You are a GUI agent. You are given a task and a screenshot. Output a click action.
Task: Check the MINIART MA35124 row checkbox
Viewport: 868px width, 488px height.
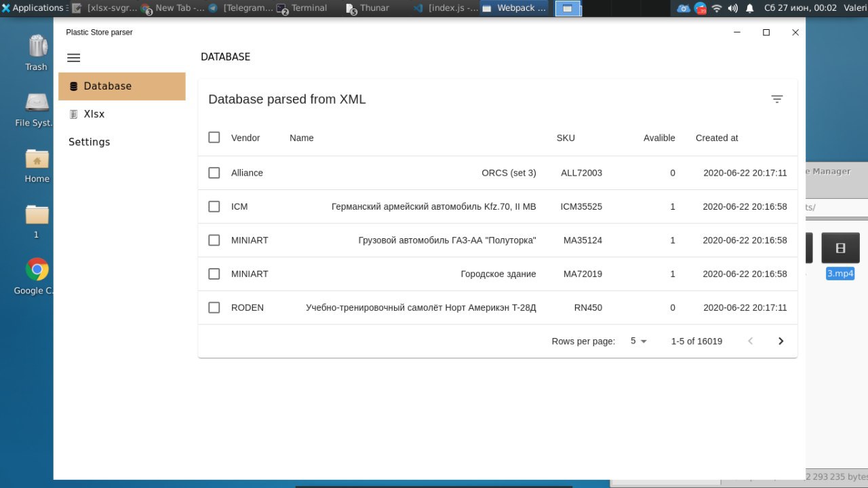coord(214,240)
